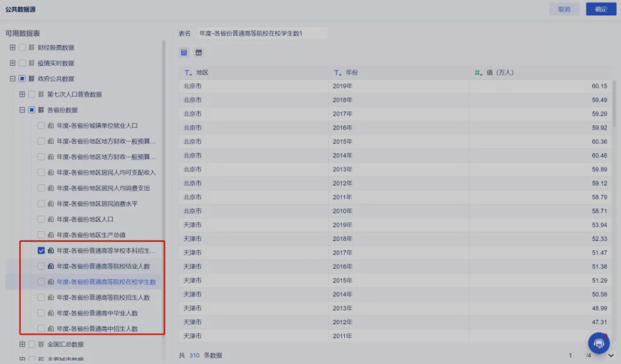
Task: Switch to the table data view icon
Action: coord(184,52)
